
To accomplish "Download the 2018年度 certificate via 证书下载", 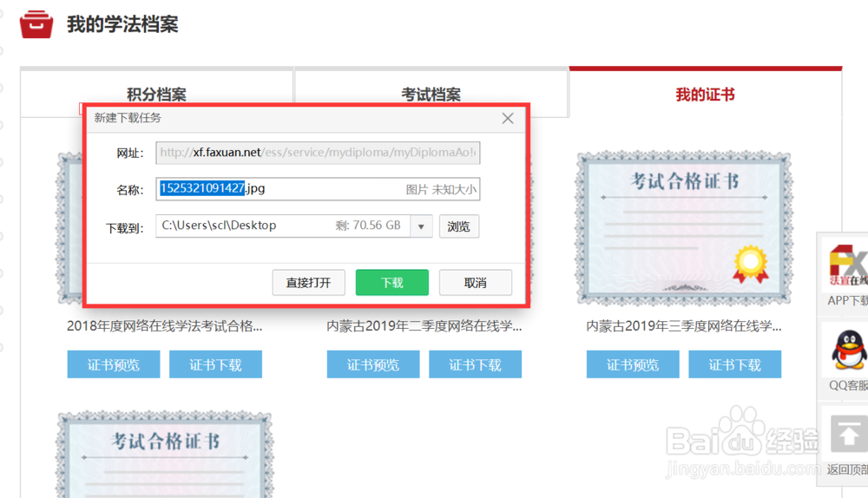I will tap(215, 364).
